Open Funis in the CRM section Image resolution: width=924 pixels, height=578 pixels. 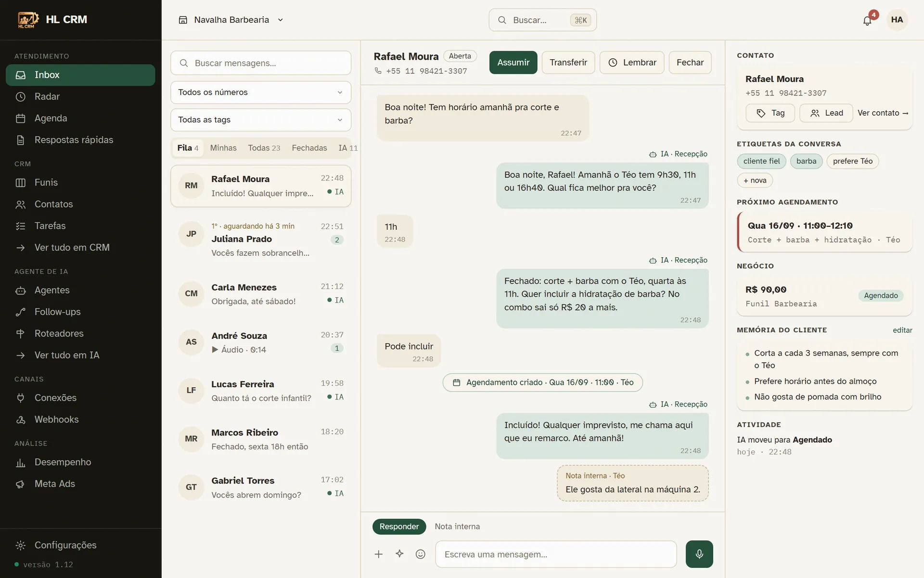tap(80, 183)
